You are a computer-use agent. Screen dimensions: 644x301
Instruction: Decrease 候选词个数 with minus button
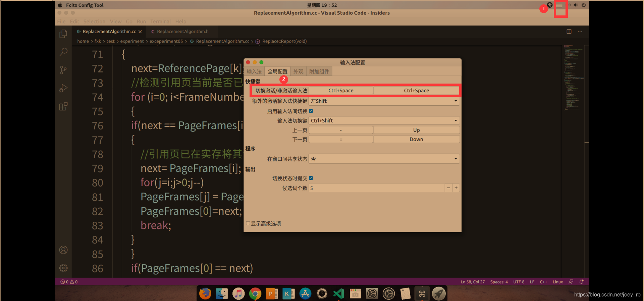point(448,188)
